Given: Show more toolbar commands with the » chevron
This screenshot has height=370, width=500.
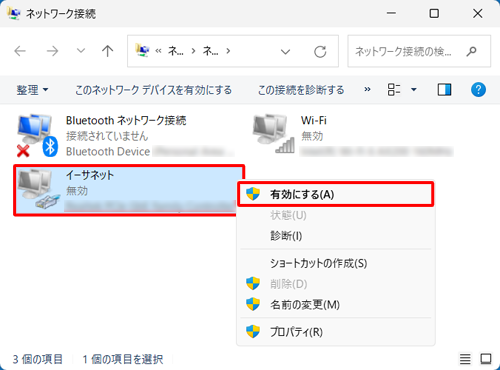Looking at the screenshot, I should tap(367, 89).
